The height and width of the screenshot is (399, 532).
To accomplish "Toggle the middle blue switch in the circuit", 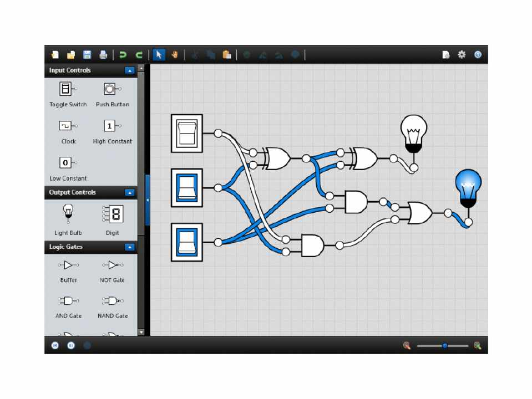I will 186,188.
